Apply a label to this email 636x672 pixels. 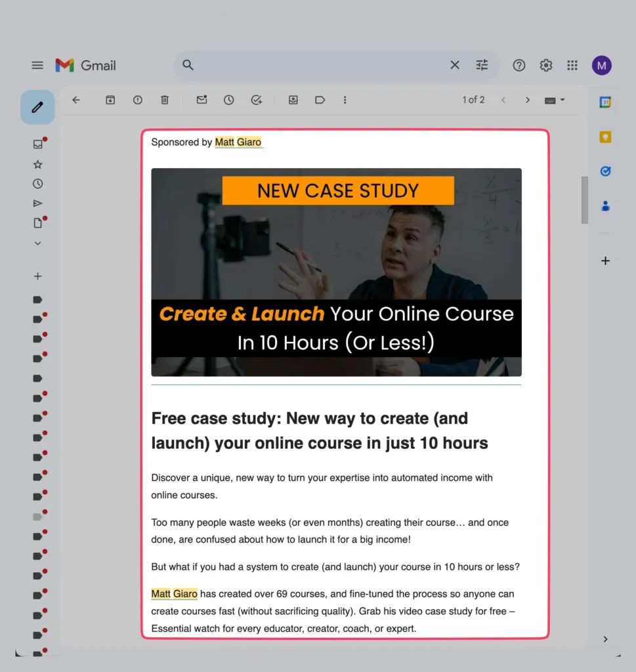[x=320, y=100]
